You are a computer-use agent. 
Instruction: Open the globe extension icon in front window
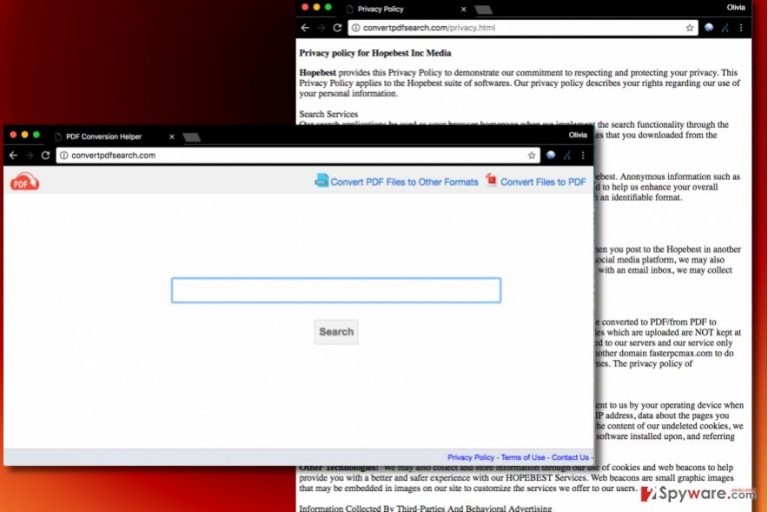tap(551, 155)
